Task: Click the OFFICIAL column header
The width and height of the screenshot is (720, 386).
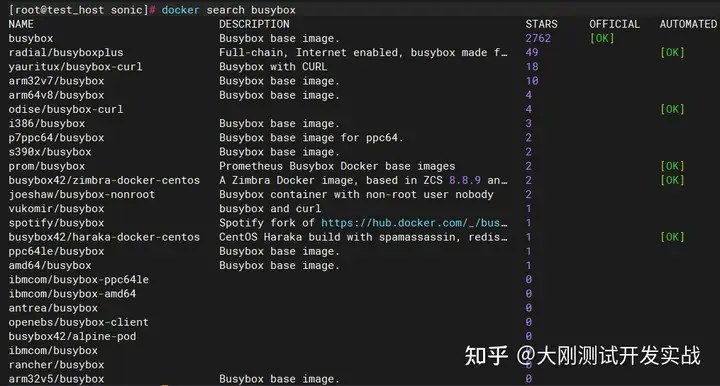Action: tap(614, 24)
